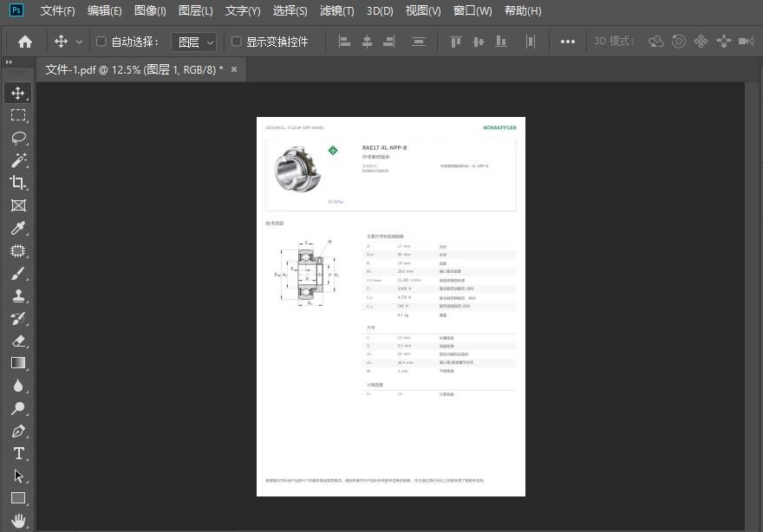The width and height of the screenshot is (763, 532).
Task: Select the Eyedropper tool
Action: point(18,228)
